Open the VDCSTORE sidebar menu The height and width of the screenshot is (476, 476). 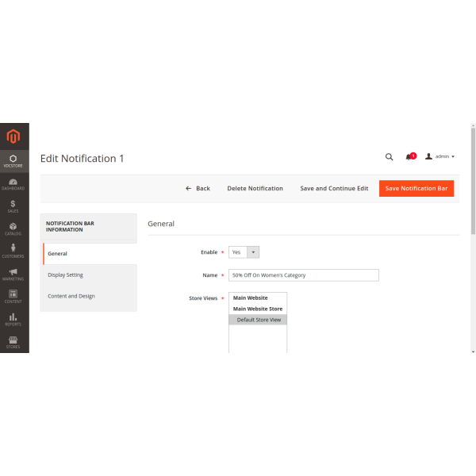coord(13,161)
